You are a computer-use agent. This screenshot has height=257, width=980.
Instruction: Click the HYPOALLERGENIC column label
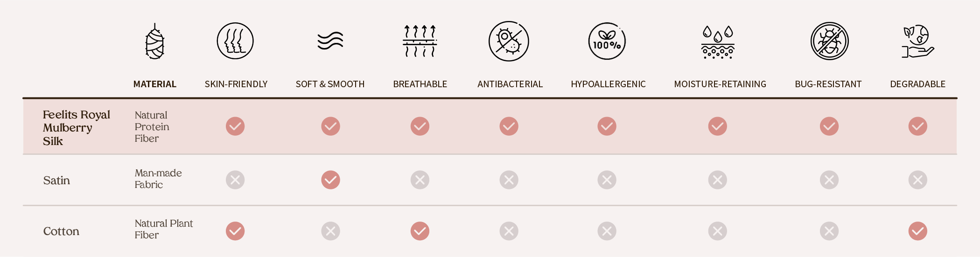[608, 84]
